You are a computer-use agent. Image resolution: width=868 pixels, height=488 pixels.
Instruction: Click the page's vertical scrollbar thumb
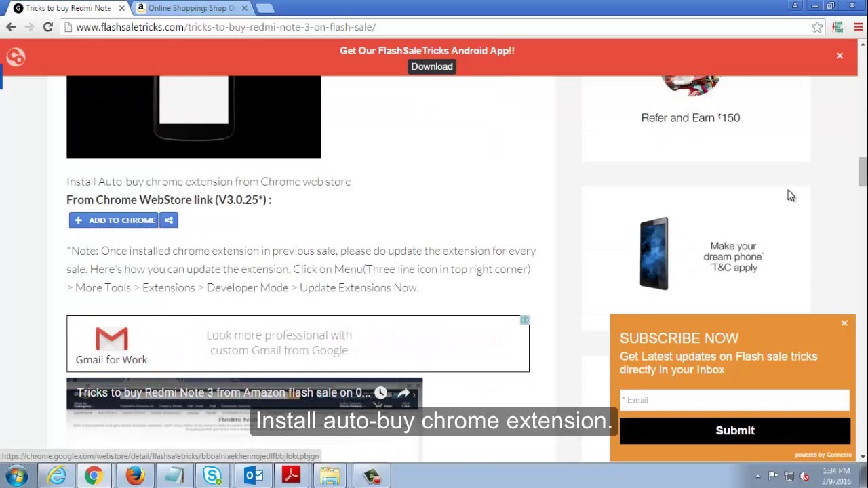tap(862, 171)
